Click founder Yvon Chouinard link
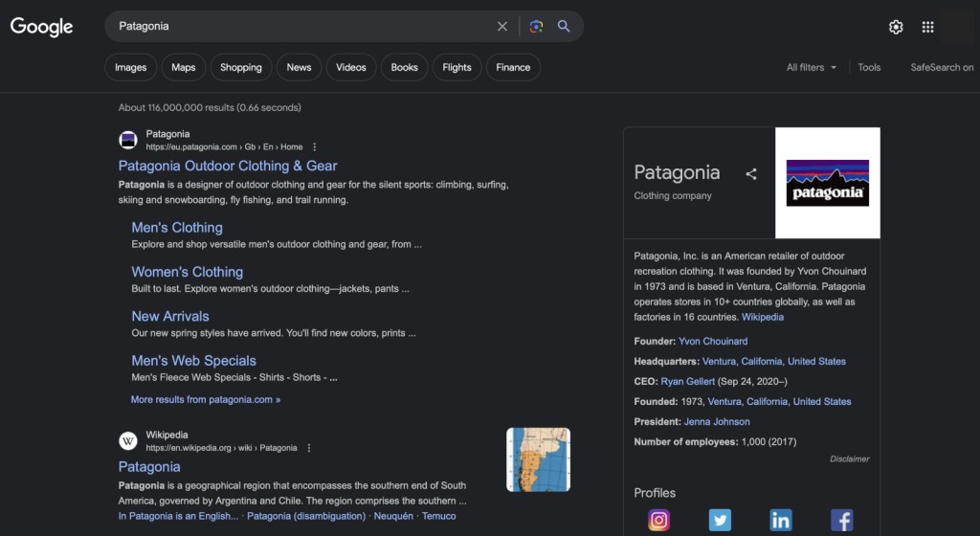980x536 pixels. 713,341
